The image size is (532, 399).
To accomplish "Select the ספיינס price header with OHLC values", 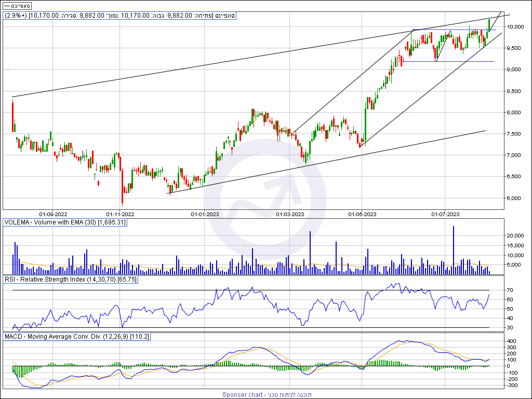I will pos(119,16).
